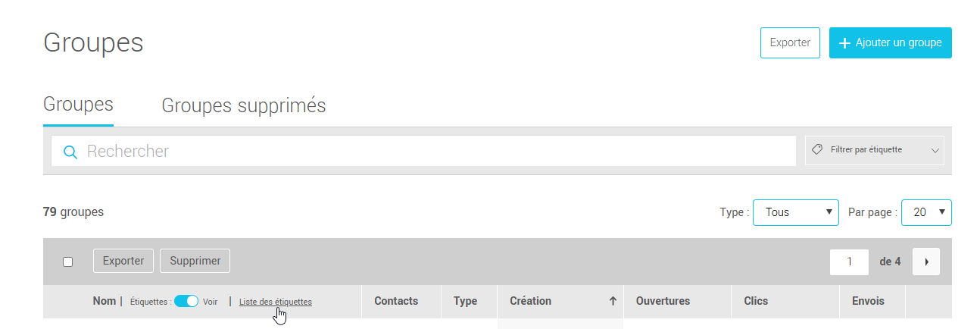The width and height of the screenshot is (980, 329).
Task: Select all groups checkbox
Action: [68, 262]
